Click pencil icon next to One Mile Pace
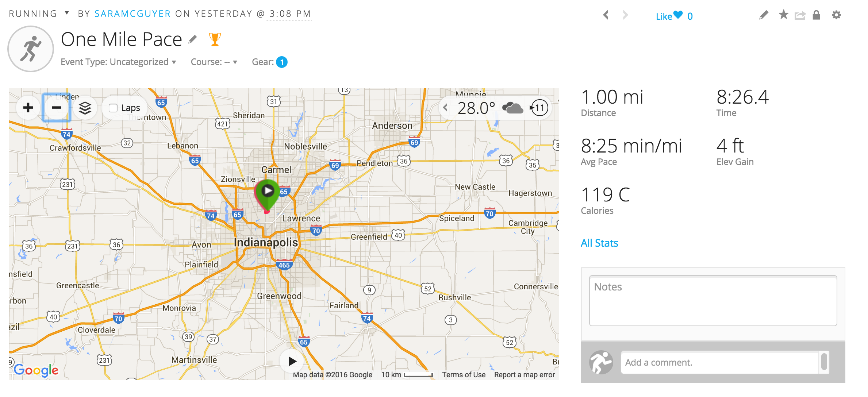 pos(193,39)
